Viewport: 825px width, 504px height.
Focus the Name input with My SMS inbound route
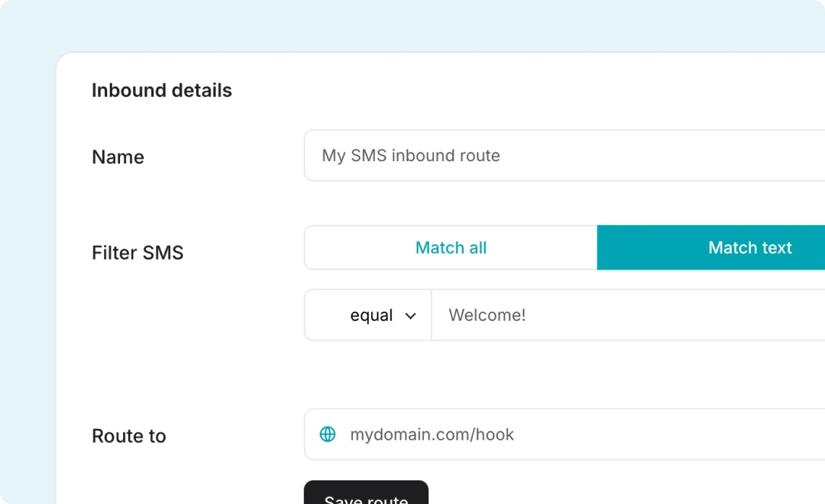click(x=565, y=156)
